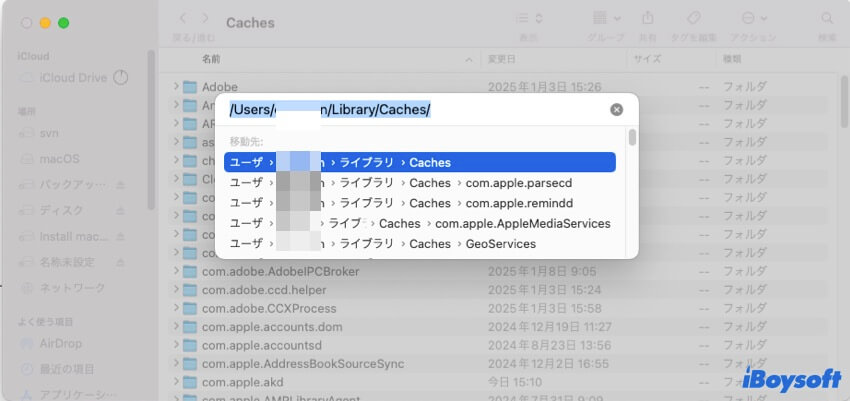
Task: Expand the com.apple.accounts.dom folder
Action: [176, 326]
